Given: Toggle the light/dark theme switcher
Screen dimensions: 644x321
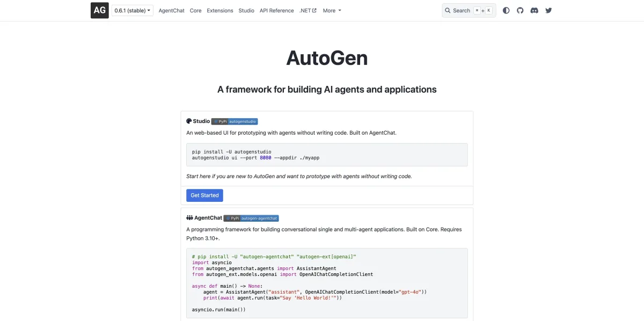Looking at the screenshot, I should [506, 10].
